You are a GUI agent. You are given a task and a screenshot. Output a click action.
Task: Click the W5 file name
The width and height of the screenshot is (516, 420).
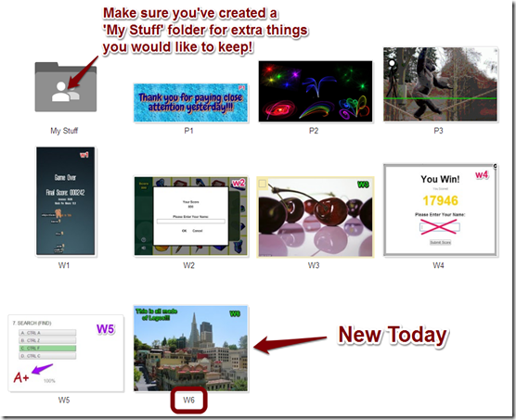[64, 400]
